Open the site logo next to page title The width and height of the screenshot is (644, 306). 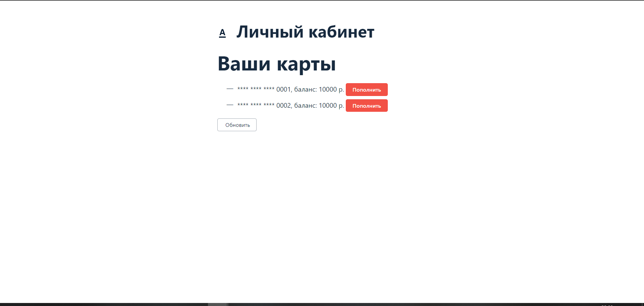click(x=222, y=32)
